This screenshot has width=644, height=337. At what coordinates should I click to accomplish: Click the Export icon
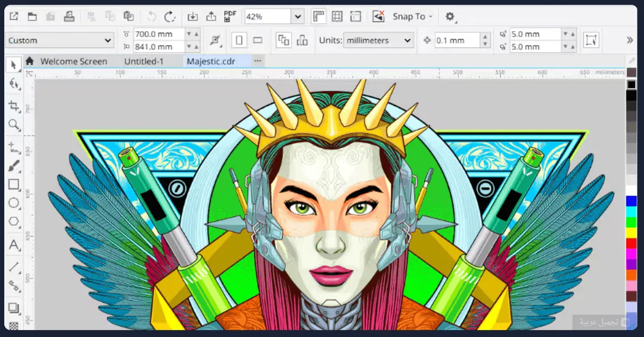click(x=211, y=17)
